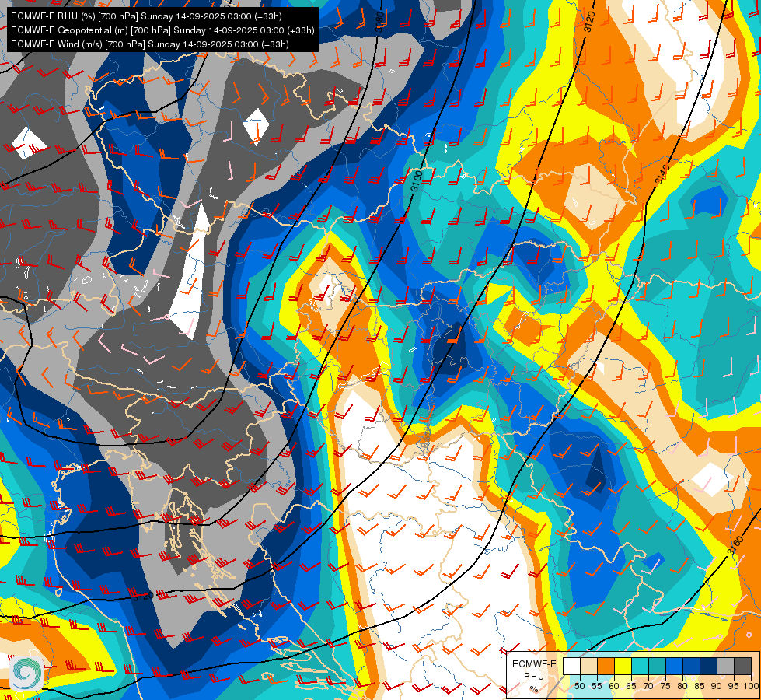Click the navy legend swatch for 85-90%
The height and width of the screenshot is (700, 761).
pyautogui.click(x=709, y=666)
